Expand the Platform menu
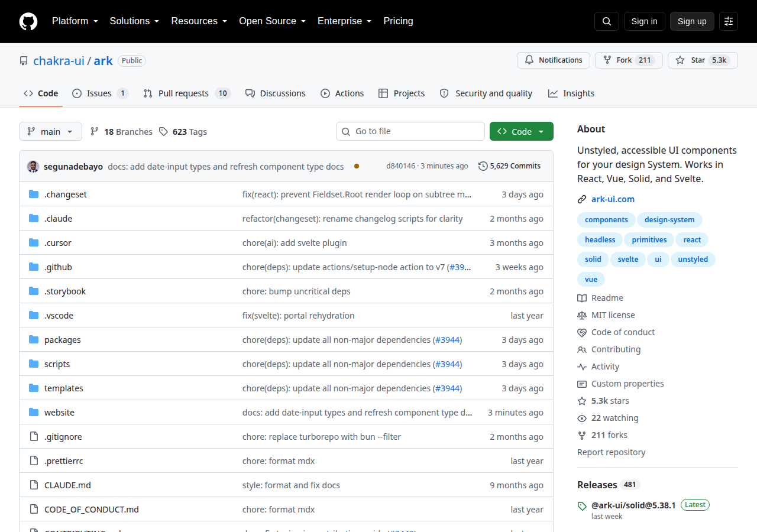Viewport: 757px width, 532px height. [x=75, y=21]
